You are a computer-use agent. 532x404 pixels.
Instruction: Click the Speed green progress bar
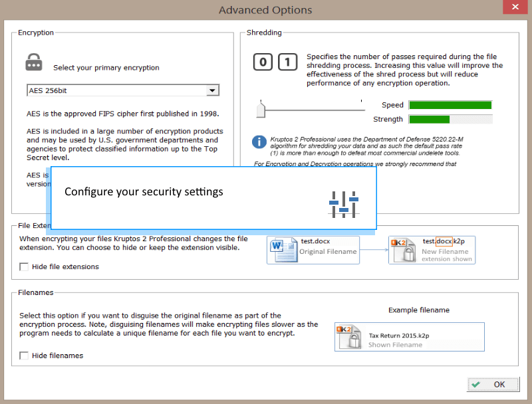(450, 106)
